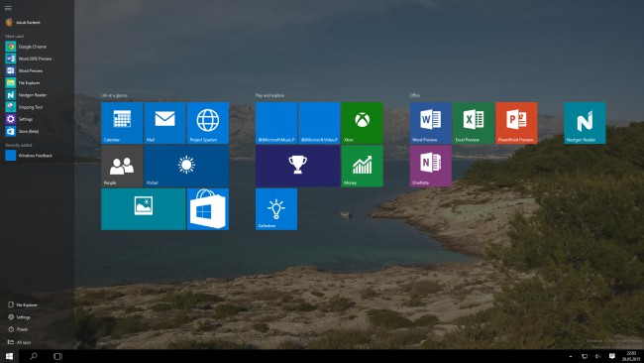Image resolution: width=644 pixels, height=363 pixels.
Task: Launch the Excel Preview tile
Action: (x=474, y=123)
